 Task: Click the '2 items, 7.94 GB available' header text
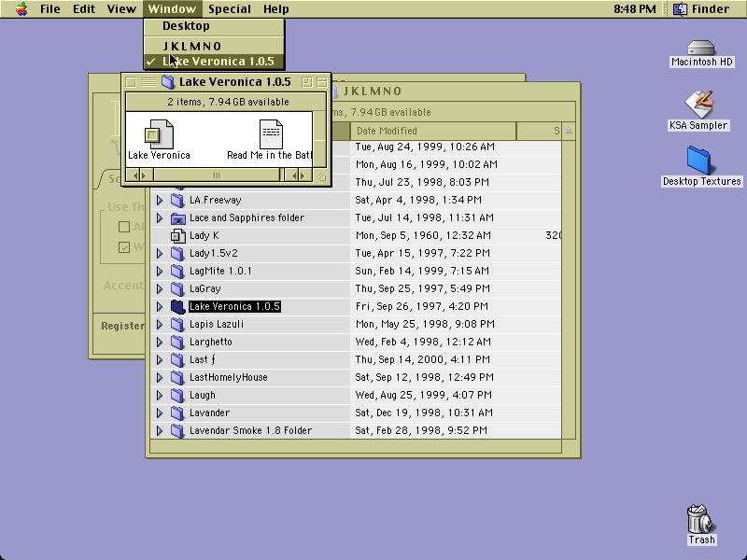point(228,102)
